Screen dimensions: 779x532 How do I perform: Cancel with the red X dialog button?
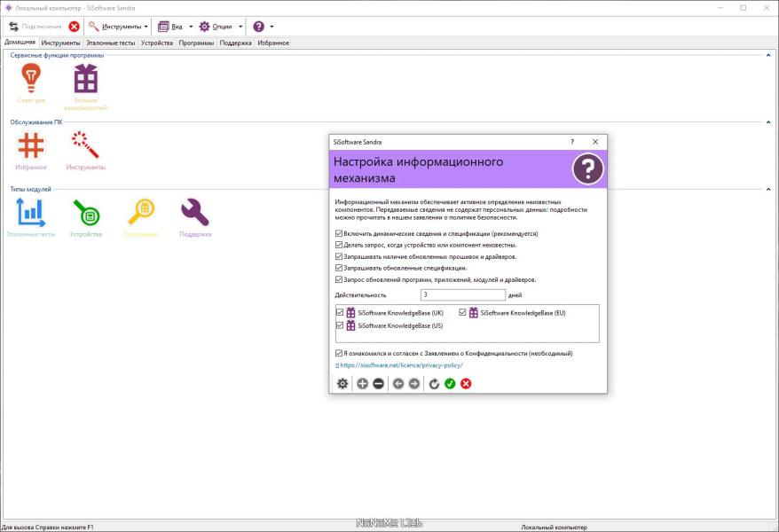466,384
